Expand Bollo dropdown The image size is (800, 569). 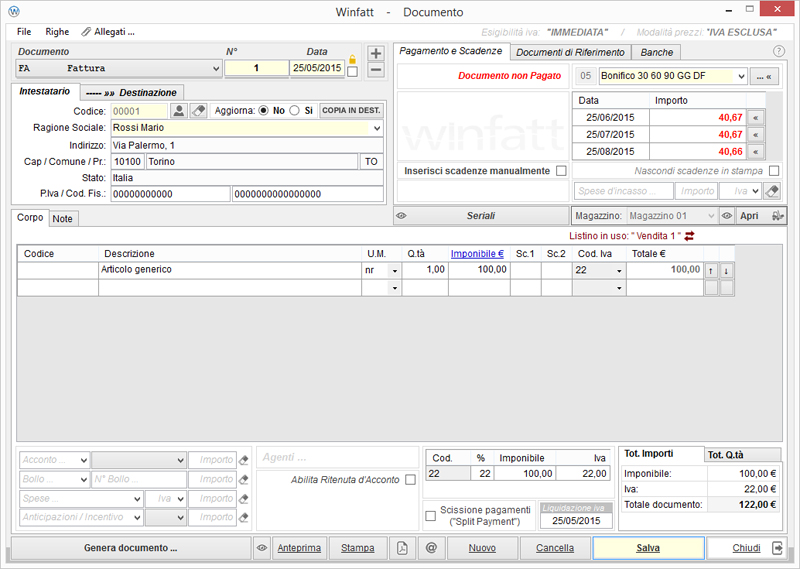pyautogui.click(x=84, y=480)
